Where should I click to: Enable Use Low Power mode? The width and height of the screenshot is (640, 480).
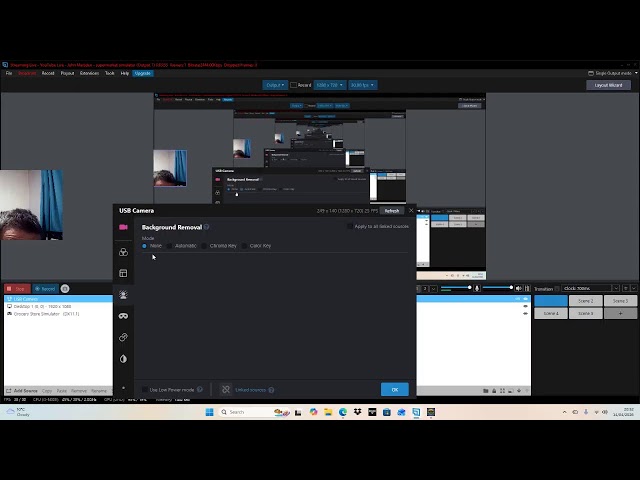144,389
